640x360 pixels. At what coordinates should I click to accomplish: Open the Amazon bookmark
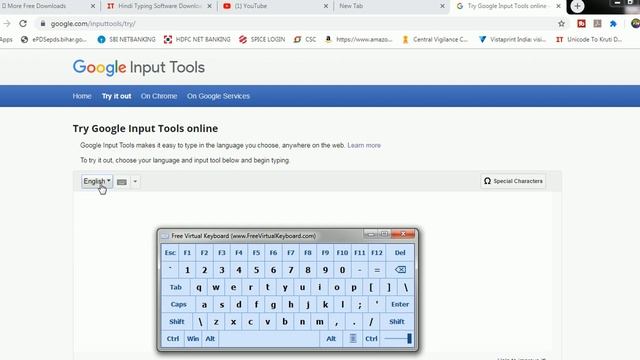click(358, 39)
